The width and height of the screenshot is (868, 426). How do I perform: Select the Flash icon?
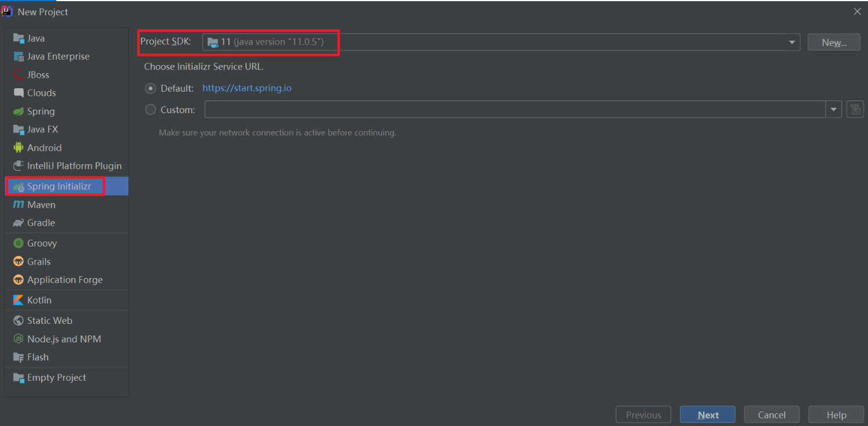[19, 357]
